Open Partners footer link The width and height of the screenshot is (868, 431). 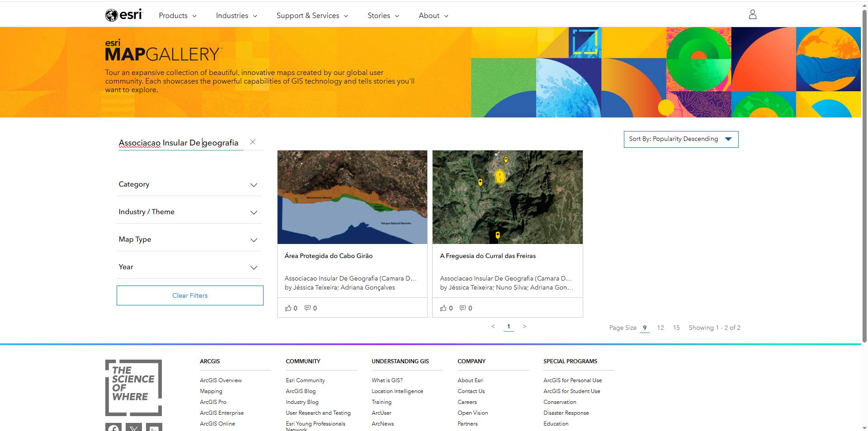click(467, 424)
